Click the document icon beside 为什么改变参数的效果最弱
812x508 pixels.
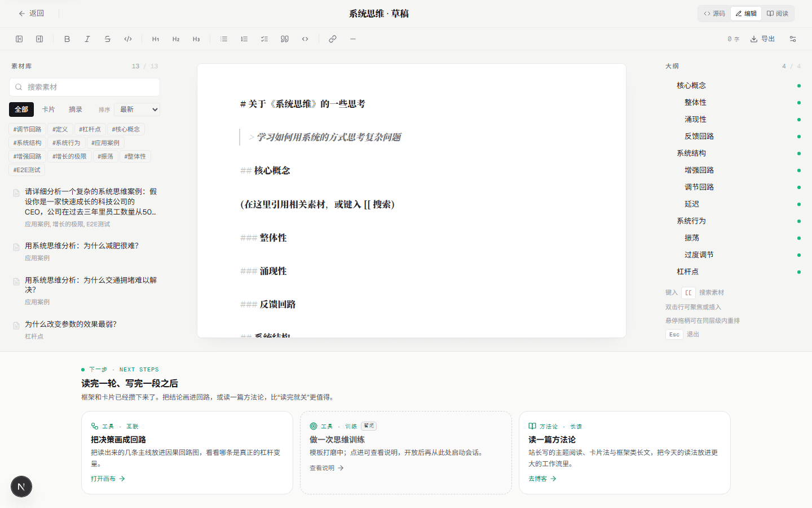click(x=16, y=325)
